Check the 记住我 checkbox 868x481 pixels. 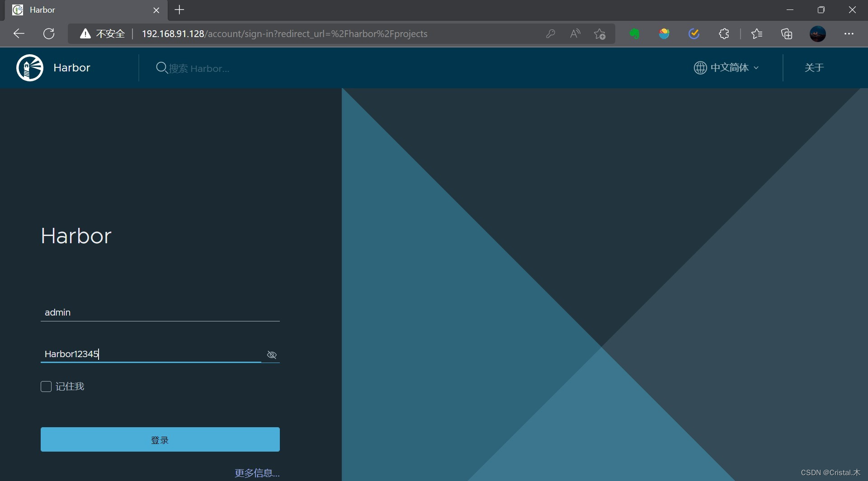pos(46,387)
